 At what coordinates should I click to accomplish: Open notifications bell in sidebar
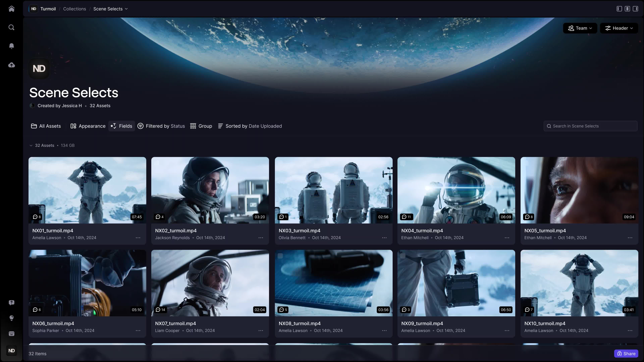pos(12,46)
